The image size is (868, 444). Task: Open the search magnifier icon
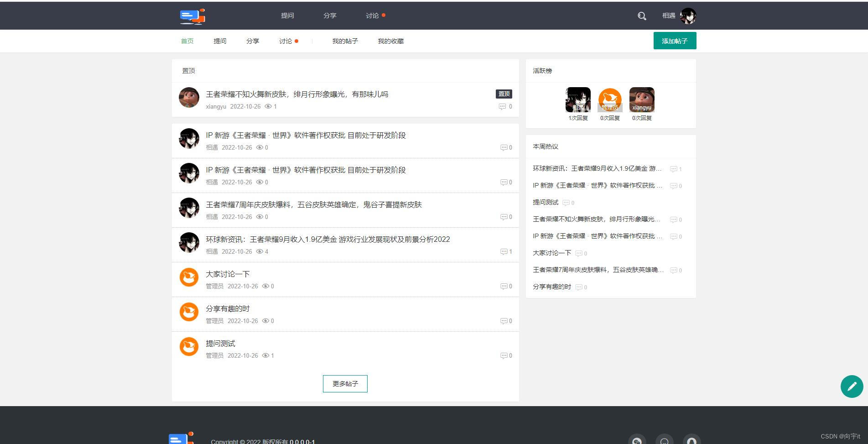(x=642, y=16)
